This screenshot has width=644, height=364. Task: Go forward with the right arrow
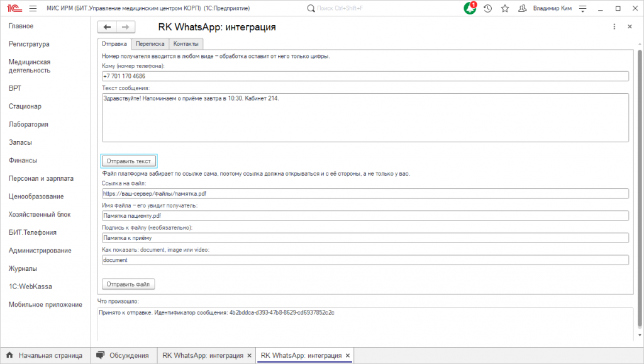(x=126, y=27)
